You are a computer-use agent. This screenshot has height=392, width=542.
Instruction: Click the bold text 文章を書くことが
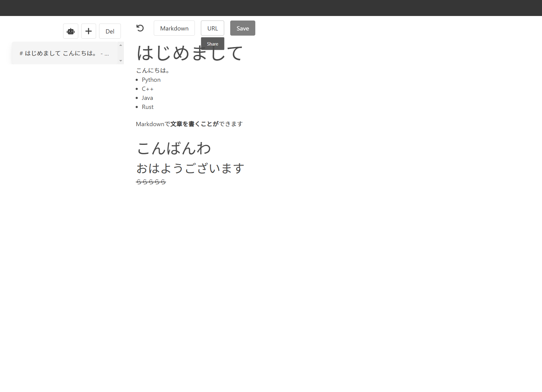pyautogui.click(x=195, y=124)
